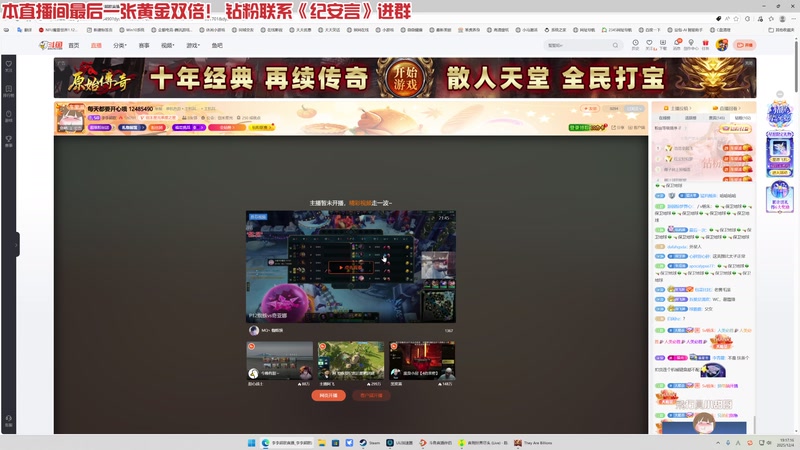Viewport: 800px width, 450px height.
Task: Collapse the floating activity widgets with minus
Action: [780, 94]
